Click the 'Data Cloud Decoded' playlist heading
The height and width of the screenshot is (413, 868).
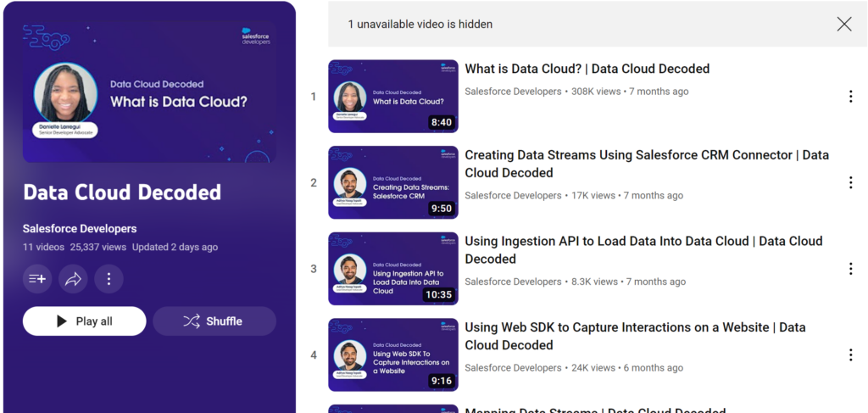click(x=122, y=193)
